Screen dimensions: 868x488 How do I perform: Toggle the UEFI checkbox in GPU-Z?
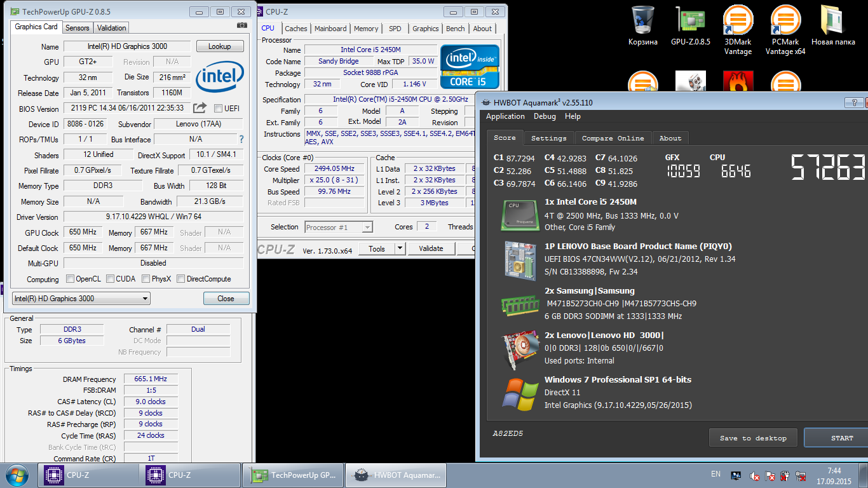coord(218,108)
